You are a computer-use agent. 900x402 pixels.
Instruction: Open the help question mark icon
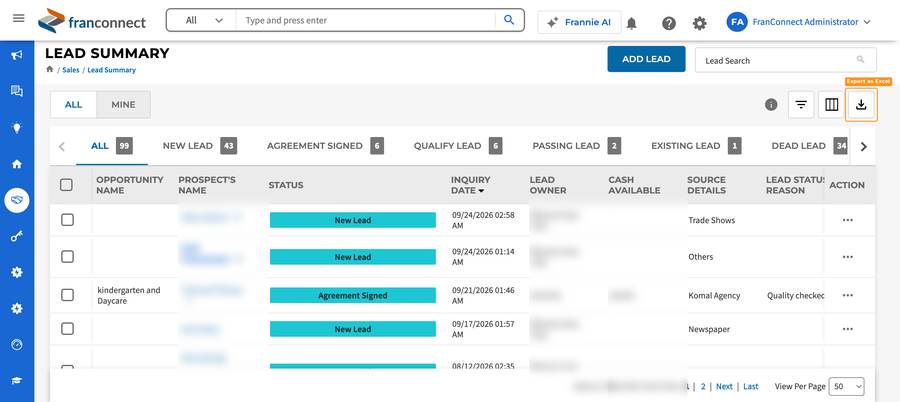[x=669, y=23]
